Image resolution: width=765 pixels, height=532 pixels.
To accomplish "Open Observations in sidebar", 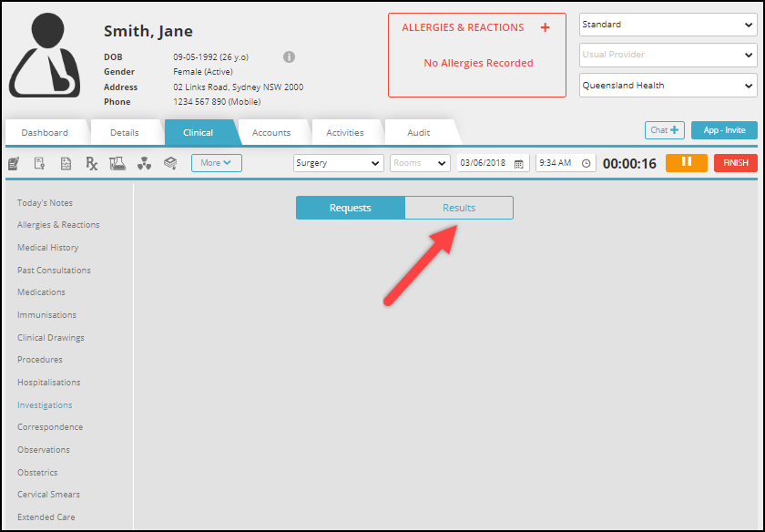I will pos(44,449).
